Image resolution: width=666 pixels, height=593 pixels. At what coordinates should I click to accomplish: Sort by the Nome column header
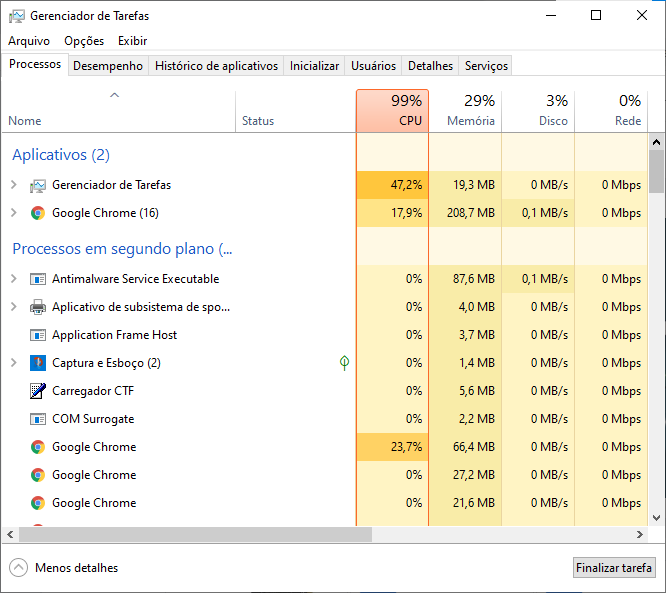click(119, 111)
